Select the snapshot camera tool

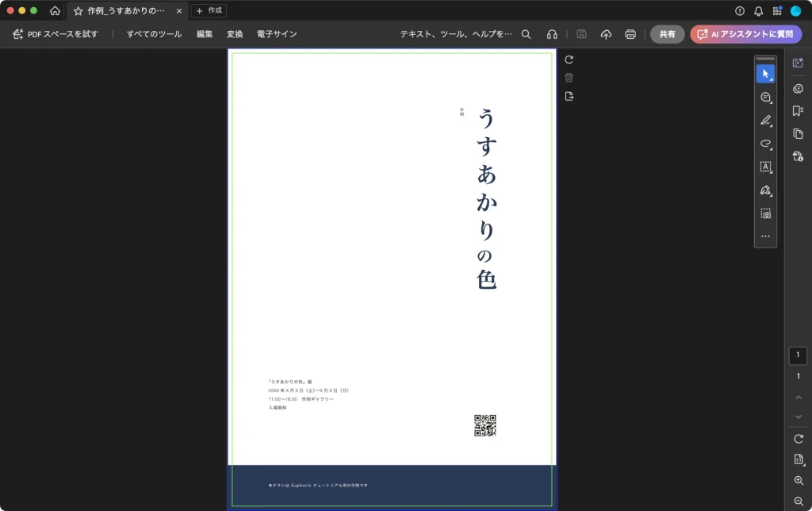pos(765,213)
